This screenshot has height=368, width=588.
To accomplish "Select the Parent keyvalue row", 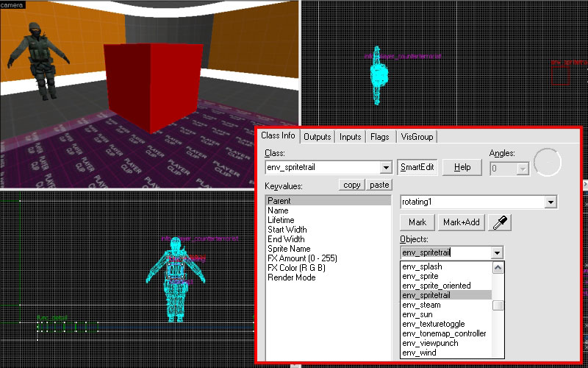I will 328,200.
